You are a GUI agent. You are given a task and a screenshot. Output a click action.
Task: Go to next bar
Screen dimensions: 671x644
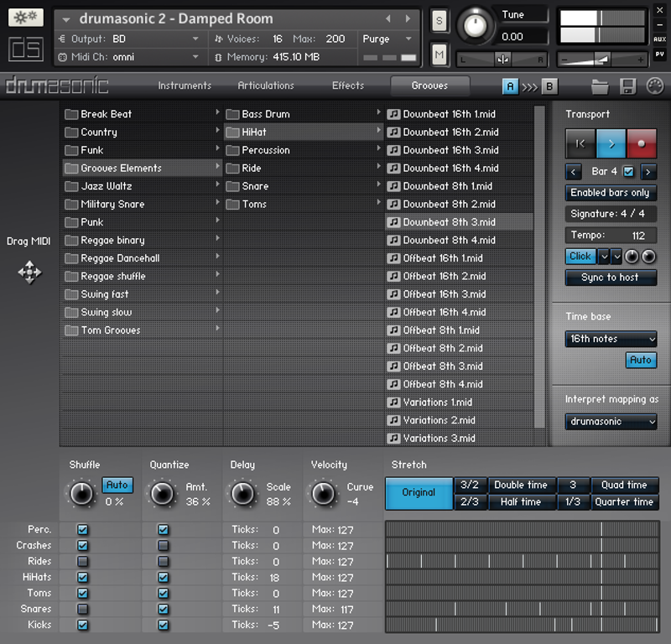click(648, 172)
